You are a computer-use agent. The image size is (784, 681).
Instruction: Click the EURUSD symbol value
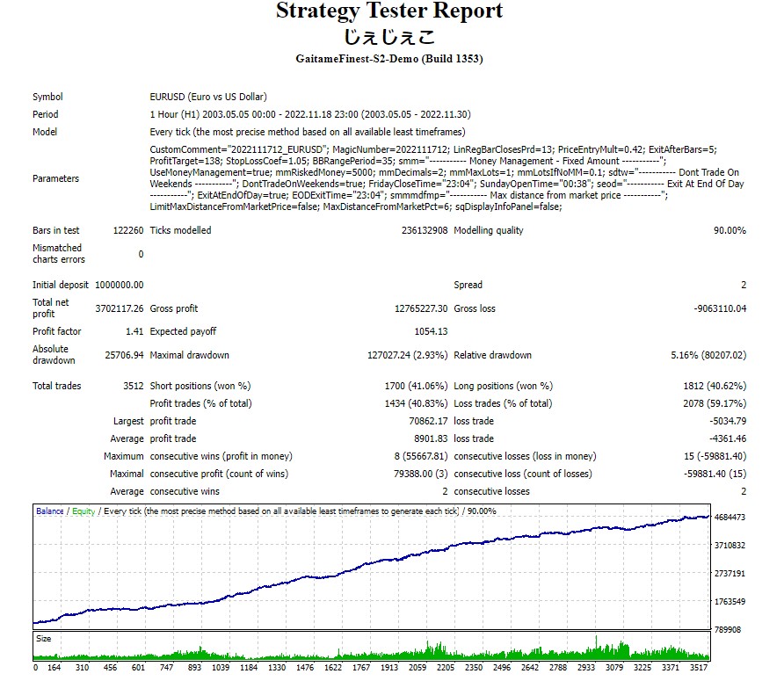(x=208, y=97)
